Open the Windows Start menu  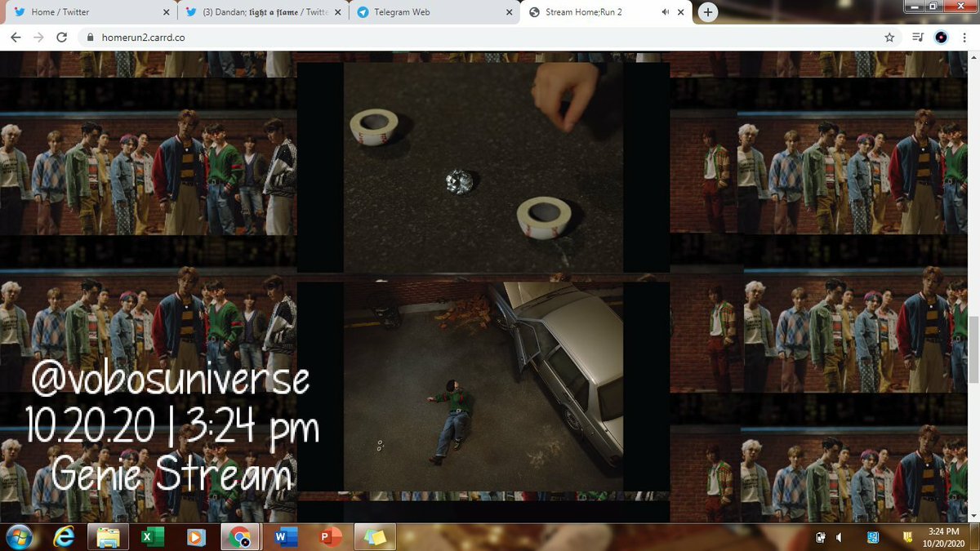tap(18, 537)
